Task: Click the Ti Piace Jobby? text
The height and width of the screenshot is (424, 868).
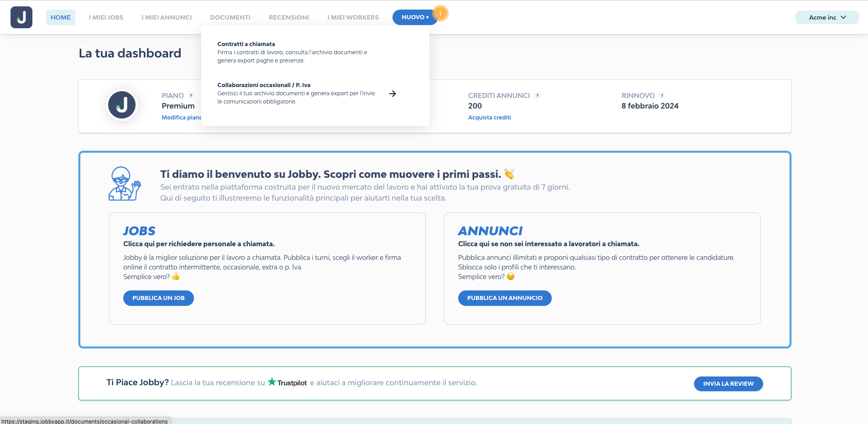Action: coord(138,383)
